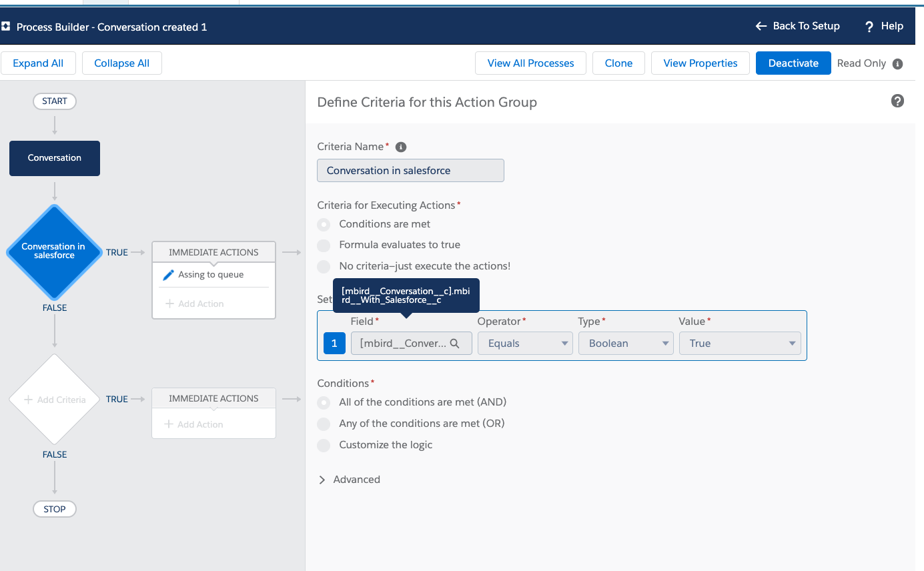Click the View All Processes button
Image resolution: width=924 pixels, height=571 pixels.
(x=530, y=63)
